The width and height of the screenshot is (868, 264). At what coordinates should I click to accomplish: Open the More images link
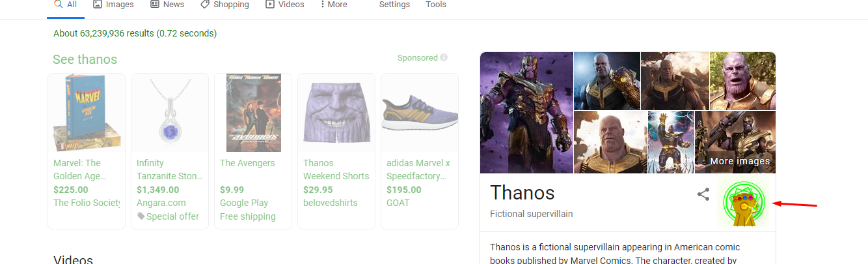740,161
